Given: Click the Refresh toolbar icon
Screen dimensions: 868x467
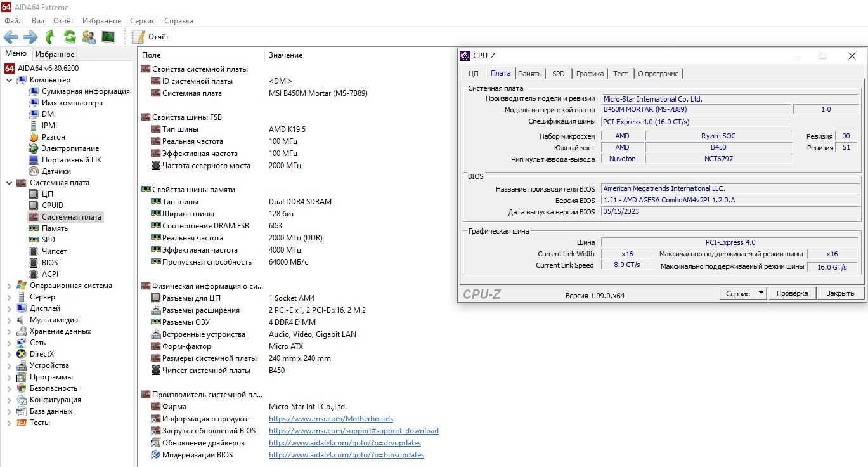Looking at the screenshot, I should pos(70,37).
